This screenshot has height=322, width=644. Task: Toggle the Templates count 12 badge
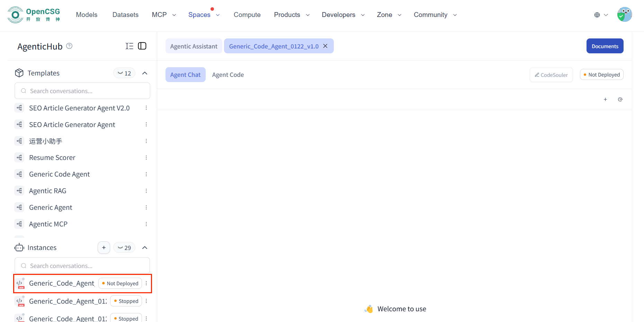(124, 73)
